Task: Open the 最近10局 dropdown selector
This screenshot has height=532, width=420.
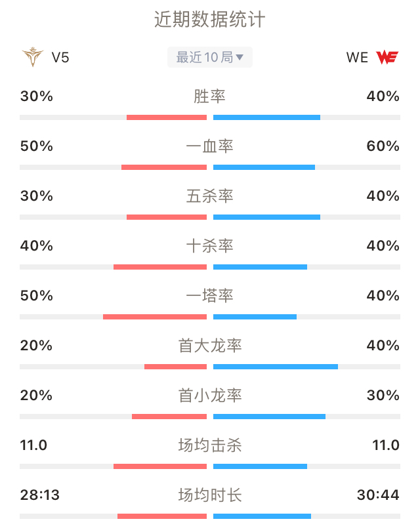Action: 210,57
